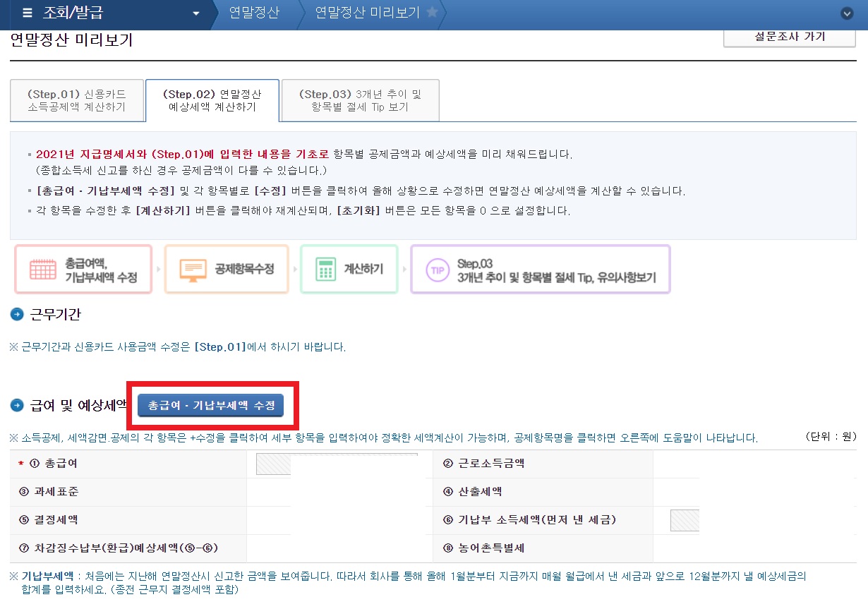Open the hamburger menu beside 조회/발급
Screen dimensions: 868x609
[x=28, y=14]
